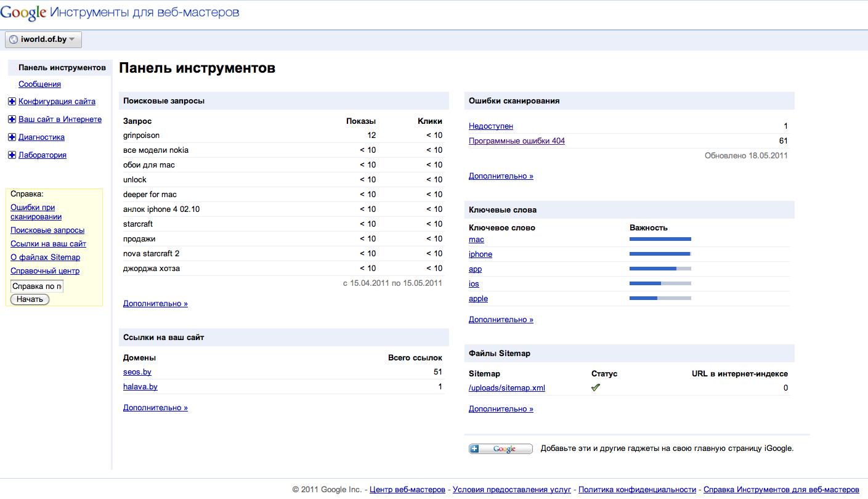Open the iworld.of.by site dropdown
The width and height of the screenshot is (868, 499).
pos(43,39)
